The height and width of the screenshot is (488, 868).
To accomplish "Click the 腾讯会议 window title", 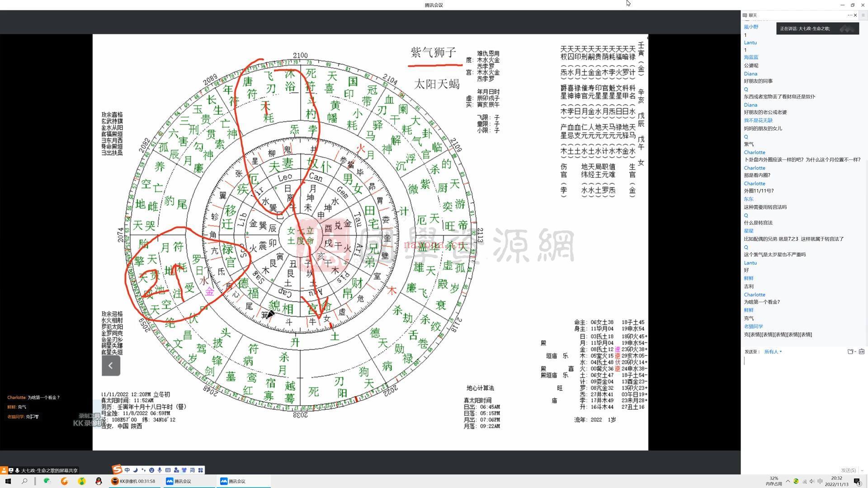I will coord(434,5).
